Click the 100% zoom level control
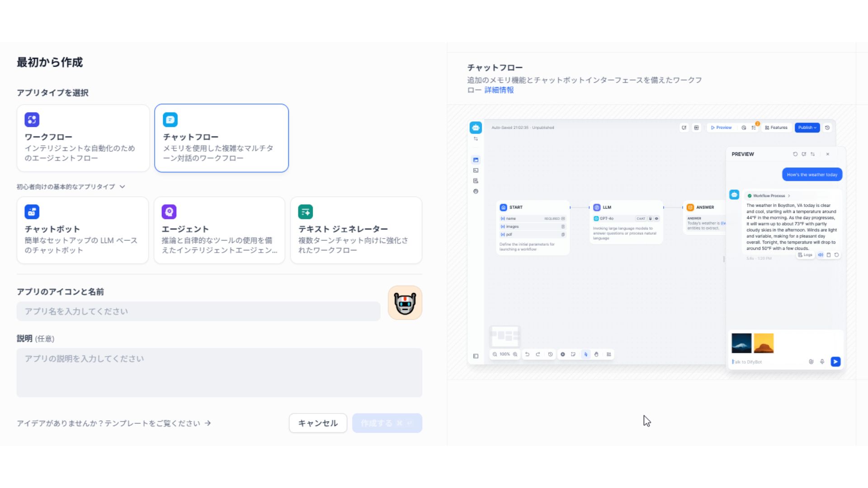Screen dimensions: 868x488 (x=505, y=354)
